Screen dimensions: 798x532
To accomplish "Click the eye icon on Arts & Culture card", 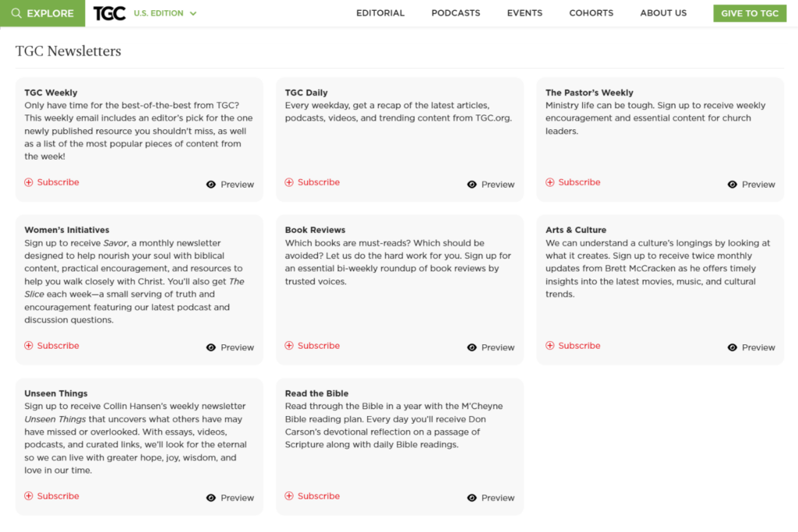I will tap(733, 347).
